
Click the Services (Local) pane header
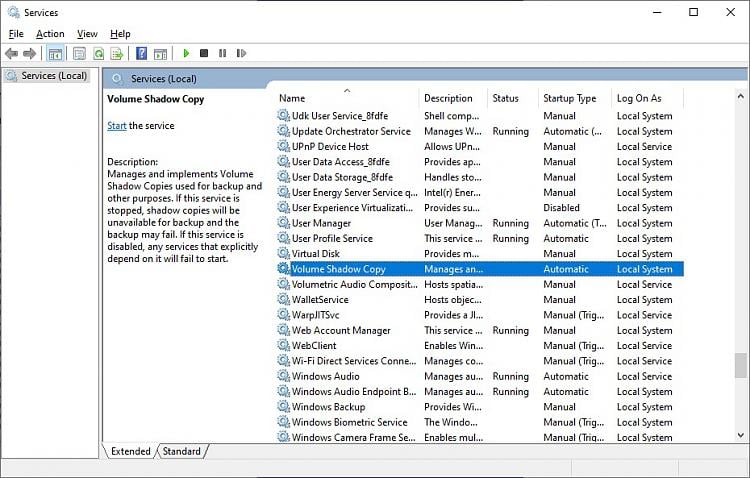[164, 78]
